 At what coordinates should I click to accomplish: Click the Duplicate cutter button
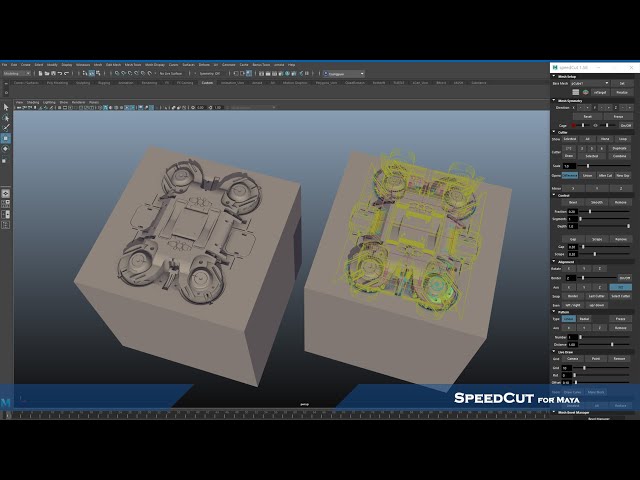click(619, 148)
